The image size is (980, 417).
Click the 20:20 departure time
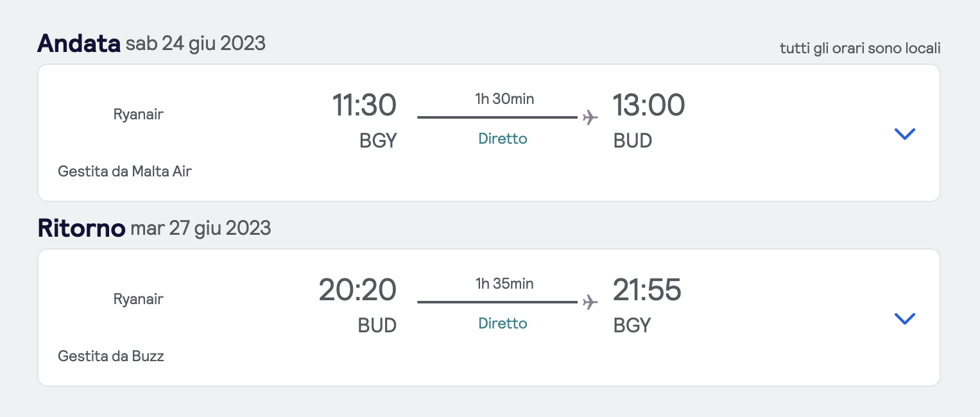(357, 290)
